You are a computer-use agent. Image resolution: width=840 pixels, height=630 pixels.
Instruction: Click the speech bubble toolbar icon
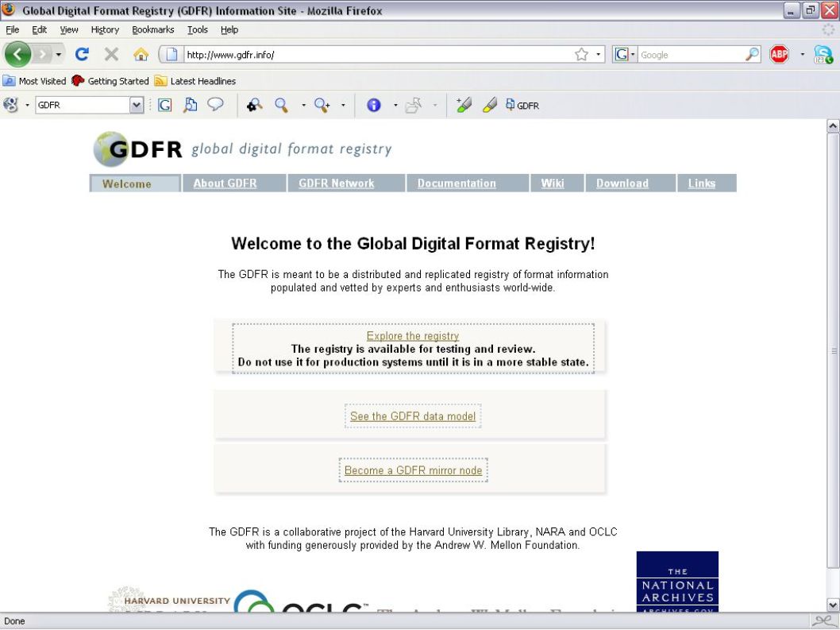click(215, 104)
